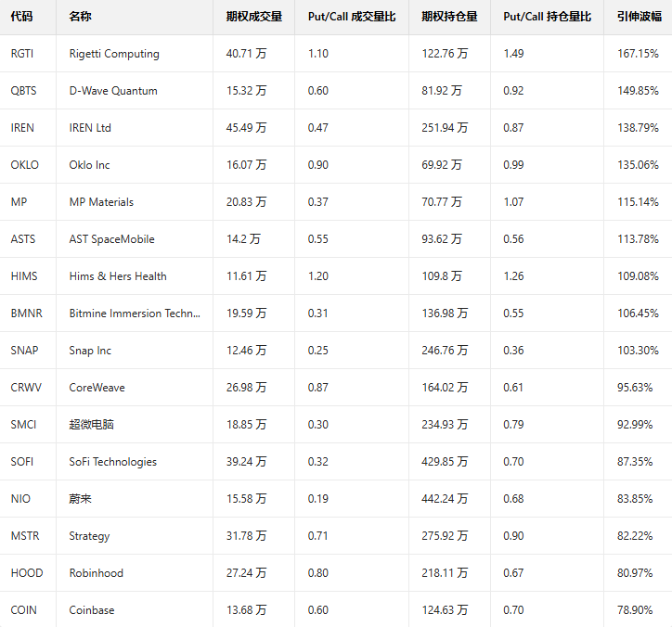Click the MP Materials stock name
Image resolution: width=672 pixels, height=627 pixels.
tap(101, 202)
